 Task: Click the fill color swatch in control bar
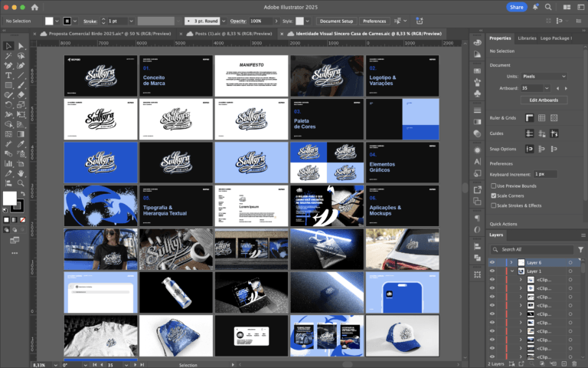[x=50, y=21]
